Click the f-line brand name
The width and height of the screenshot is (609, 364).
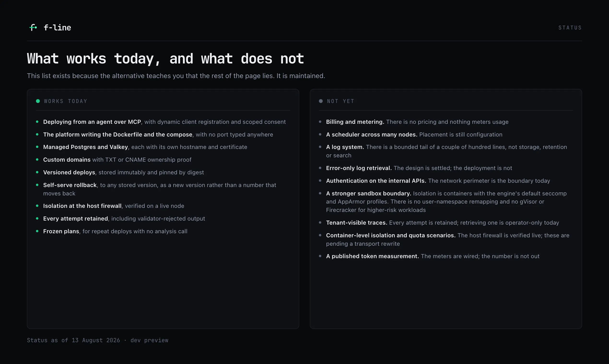57,28
